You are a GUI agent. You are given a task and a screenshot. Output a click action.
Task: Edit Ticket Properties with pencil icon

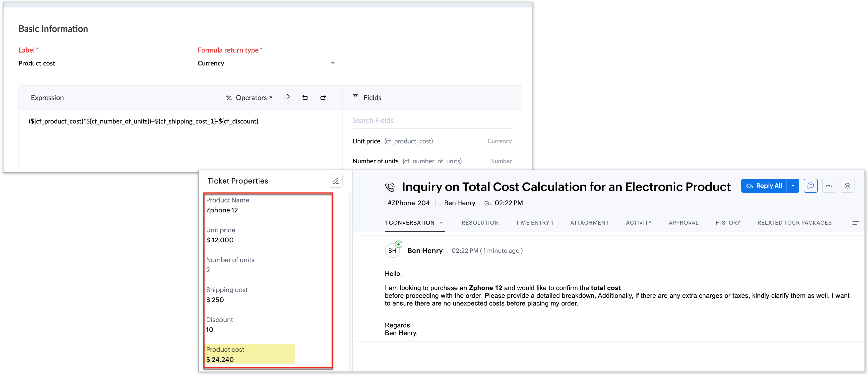click(x=335, y=181)
